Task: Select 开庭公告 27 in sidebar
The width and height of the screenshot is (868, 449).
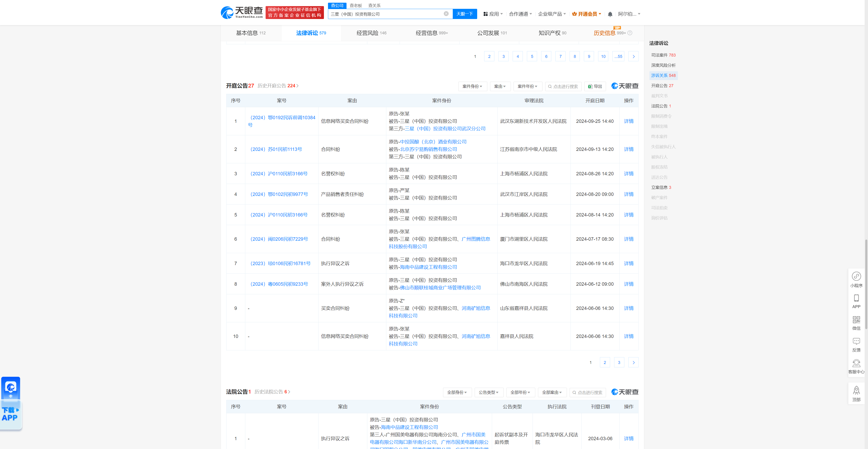Action: (x=662, y=86)
